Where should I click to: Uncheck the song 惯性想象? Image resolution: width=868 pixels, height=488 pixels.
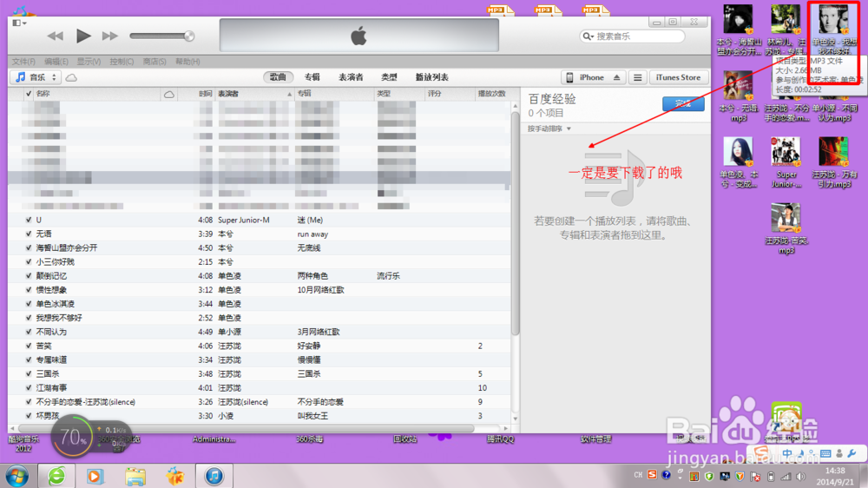pos(29,290)
